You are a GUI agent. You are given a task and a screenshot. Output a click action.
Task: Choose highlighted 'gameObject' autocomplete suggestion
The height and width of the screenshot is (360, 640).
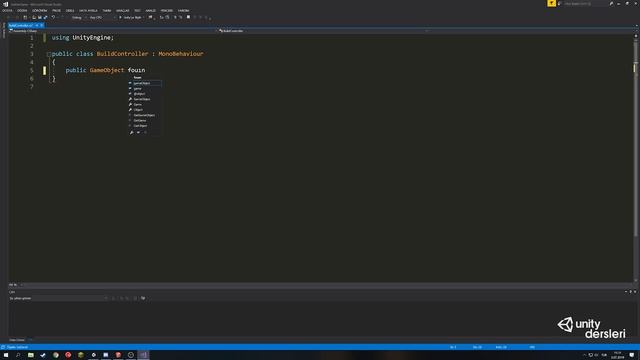coord(145,83)
